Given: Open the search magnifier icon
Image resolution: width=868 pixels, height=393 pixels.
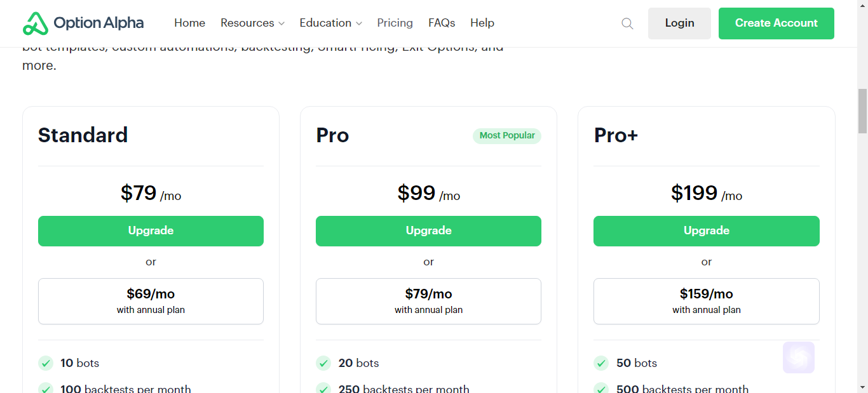Looking at the screenshot, I should point(627,23).
